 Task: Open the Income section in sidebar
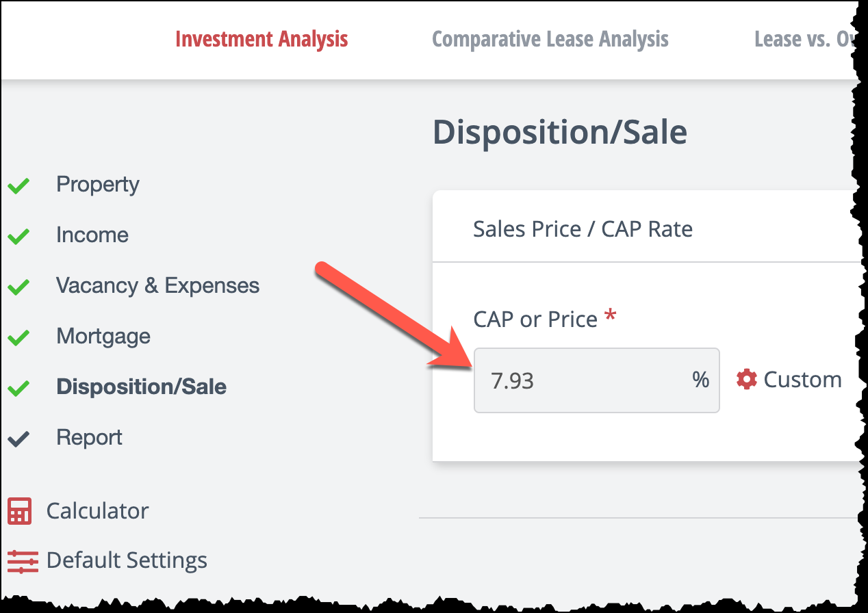tap(92, 235)
